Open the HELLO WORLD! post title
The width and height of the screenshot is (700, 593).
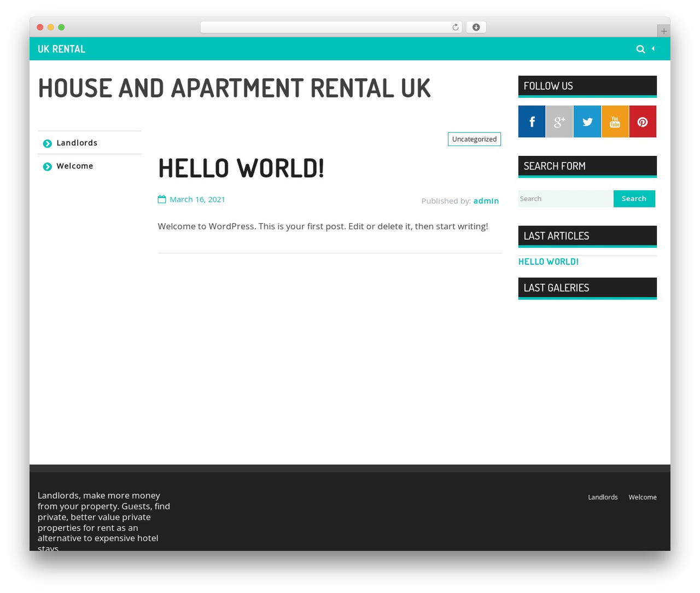(x=241, y=168)
